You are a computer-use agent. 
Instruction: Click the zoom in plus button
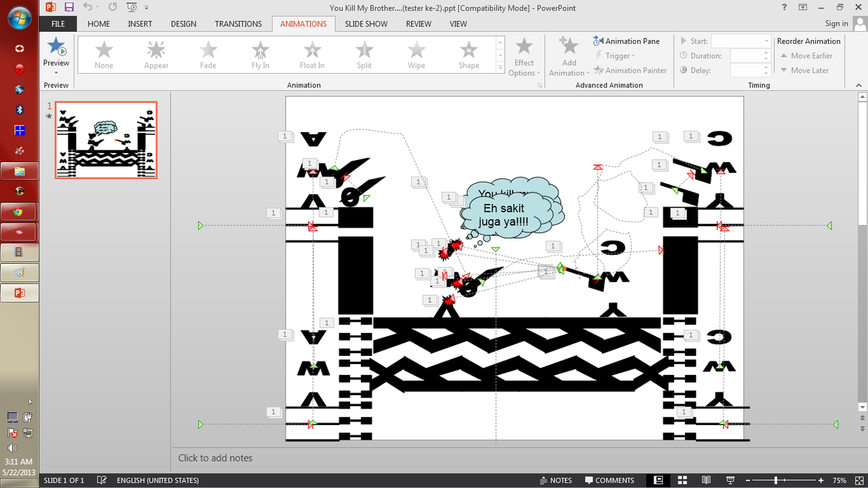[821, 481]
